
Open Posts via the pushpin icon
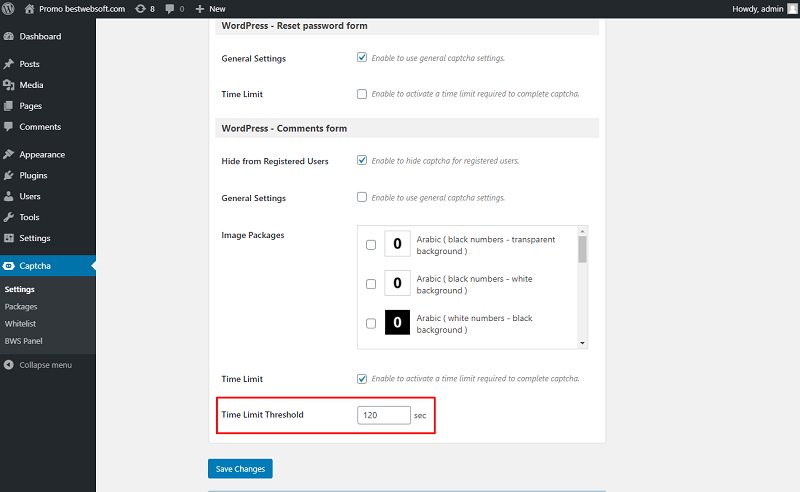pos(9,64)
